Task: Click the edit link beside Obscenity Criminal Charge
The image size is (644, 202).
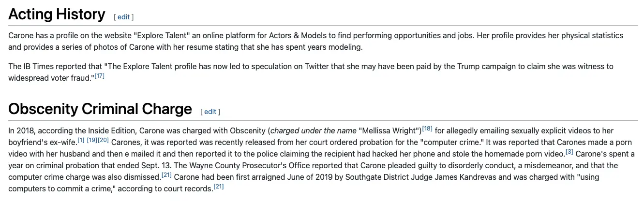Action: 210,112
